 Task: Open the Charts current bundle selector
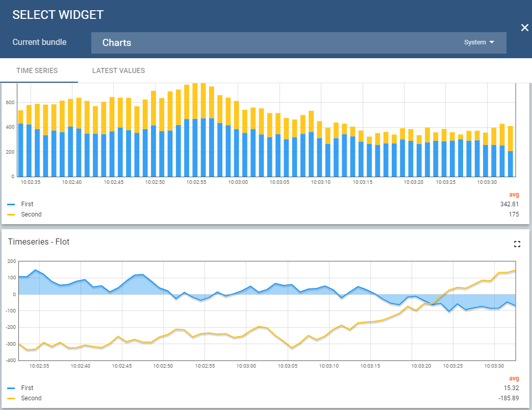click(x=275, y=43)
